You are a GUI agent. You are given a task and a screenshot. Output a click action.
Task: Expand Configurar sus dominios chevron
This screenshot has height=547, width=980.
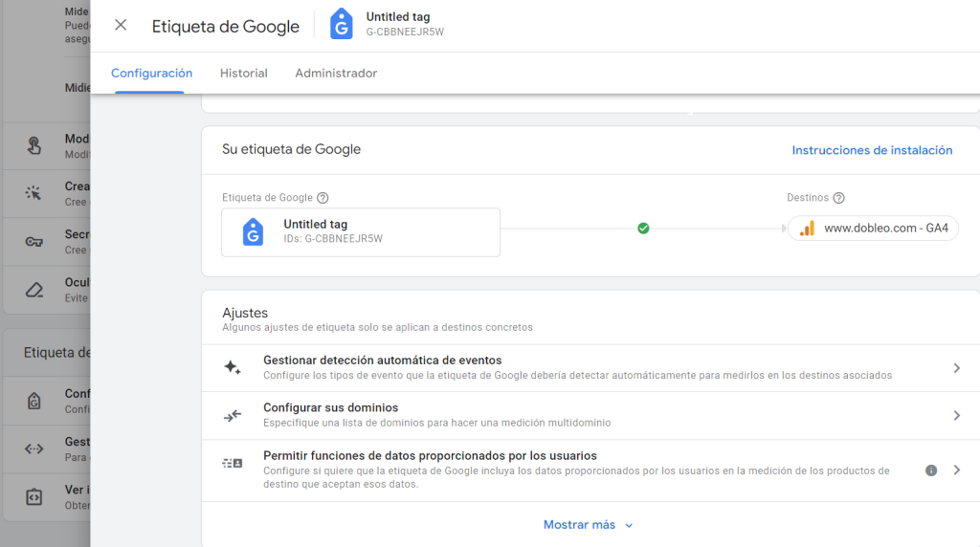tap(956, 415)
